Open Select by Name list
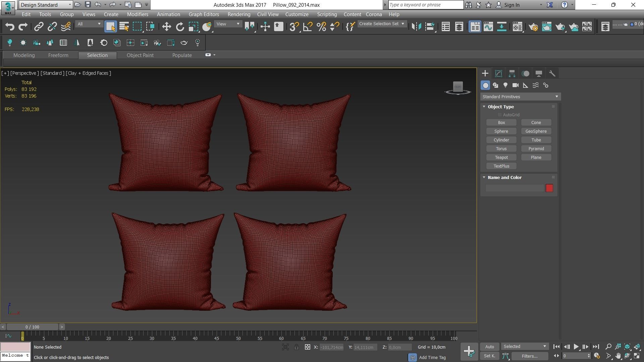 point(124,27)
